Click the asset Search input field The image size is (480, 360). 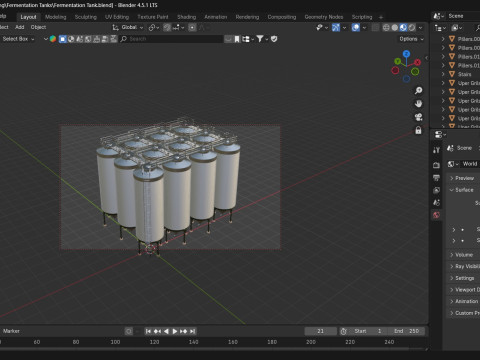point(172,39)
